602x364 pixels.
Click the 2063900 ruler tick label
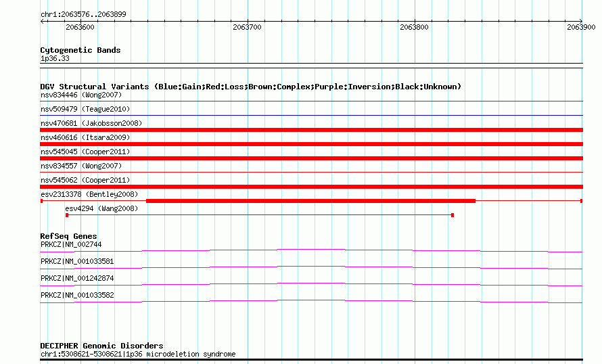click(x=581, y=27)
